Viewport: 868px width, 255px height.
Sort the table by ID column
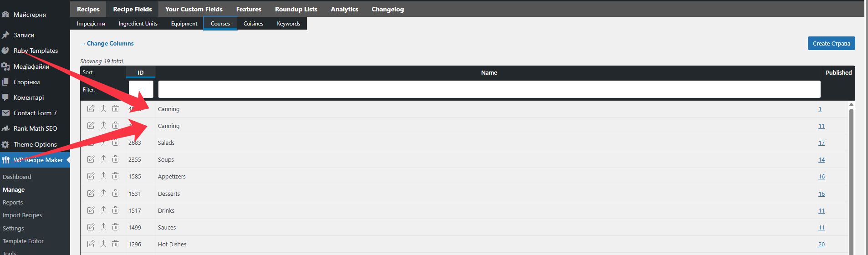[141, 72]
